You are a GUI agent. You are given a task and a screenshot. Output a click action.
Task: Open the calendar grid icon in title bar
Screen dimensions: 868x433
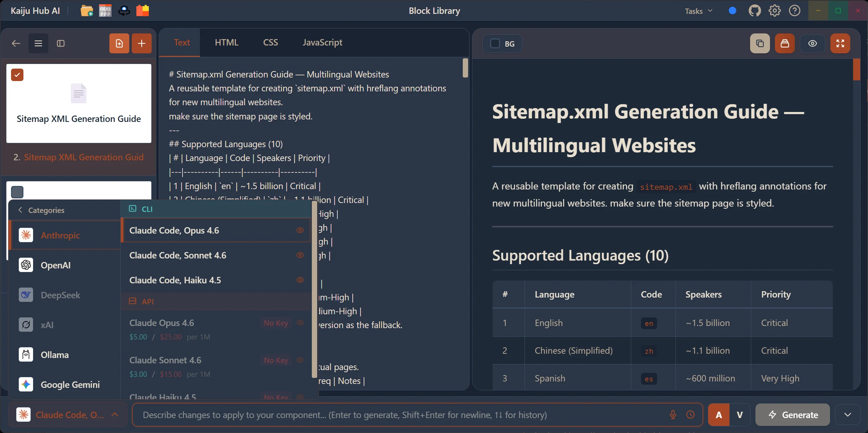(x=105, y=11)
